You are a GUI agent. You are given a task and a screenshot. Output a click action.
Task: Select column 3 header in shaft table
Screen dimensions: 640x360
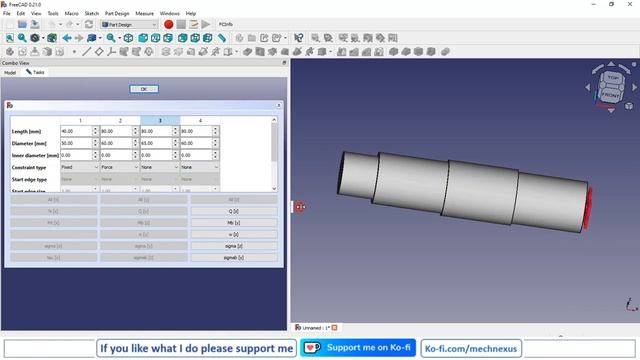tap(160, 120)
